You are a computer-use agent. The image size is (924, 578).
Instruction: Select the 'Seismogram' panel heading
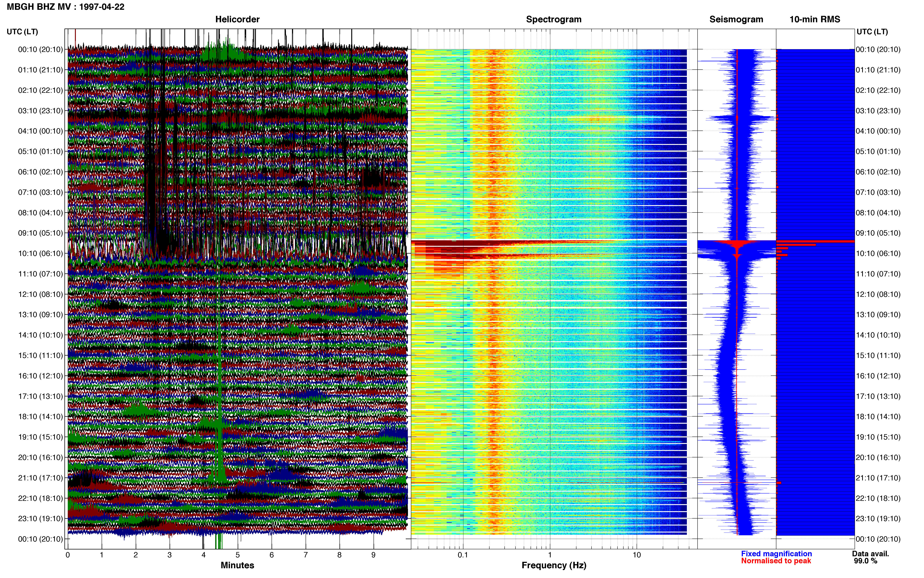(736, 20)
